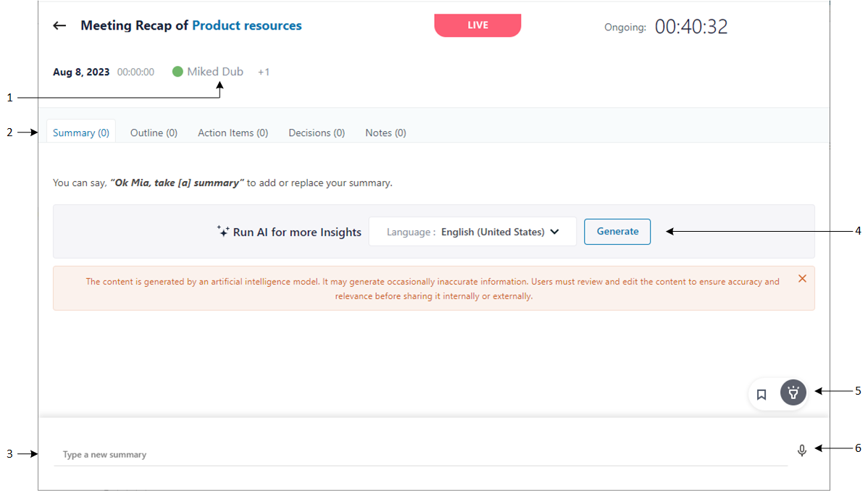Click the back arrow icon
The height and width of the screenshot is (491, 868).
(59, 25)
